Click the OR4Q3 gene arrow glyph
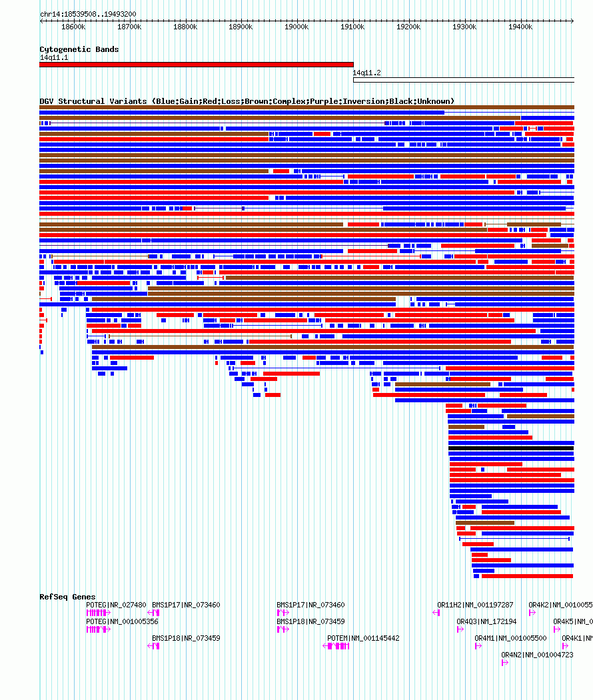Viewport: 593px width, 700px height. [x=460, y=629]
